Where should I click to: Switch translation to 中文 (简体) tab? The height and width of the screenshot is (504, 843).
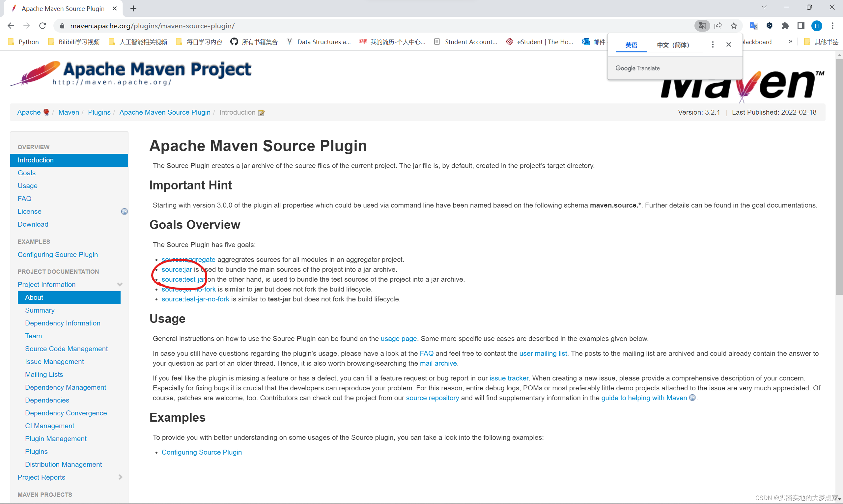tap(673, 45)
